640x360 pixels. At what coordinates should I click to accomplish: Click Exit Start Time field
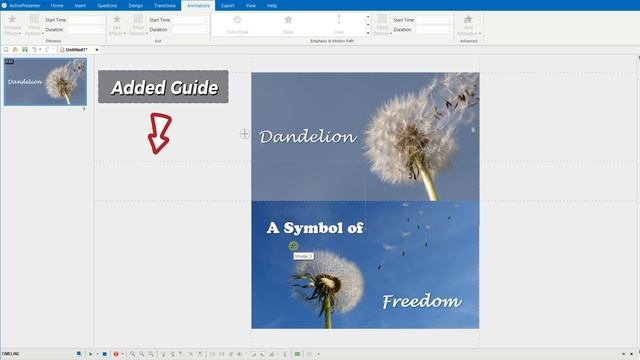tap(190, 20)
